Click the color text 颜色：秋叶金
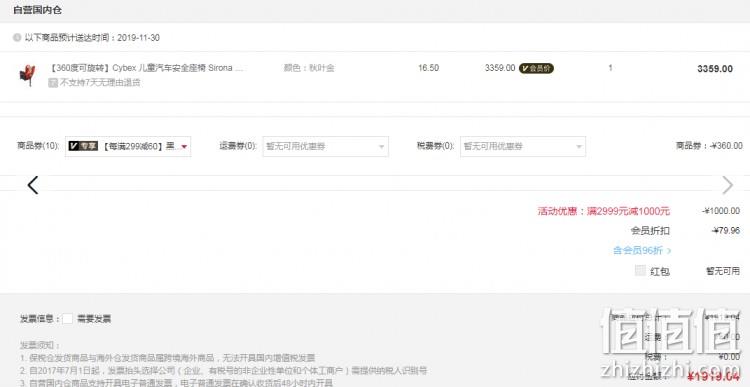The height and width of the screenshot is (387, 750). (x=309, y=68)
